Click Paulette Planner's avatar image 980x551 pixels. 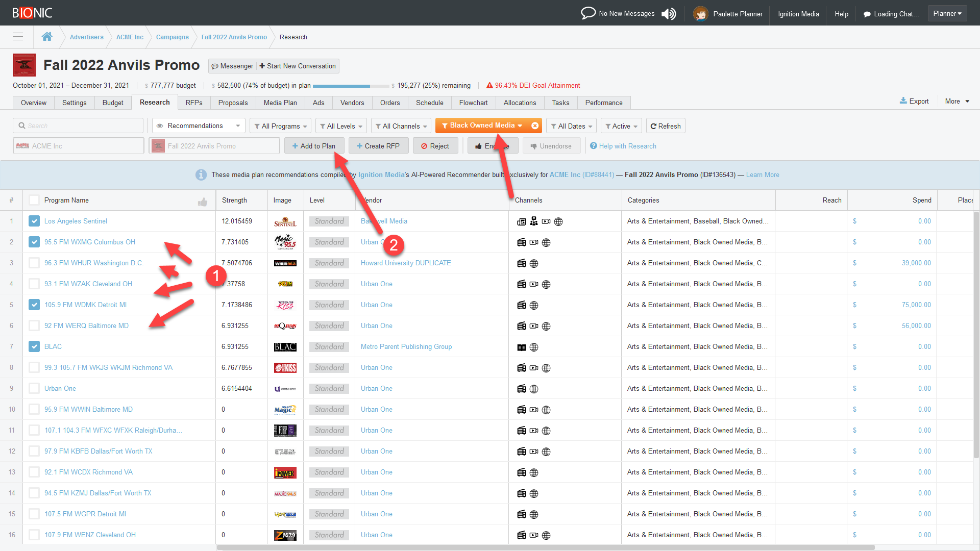point(700,14)
